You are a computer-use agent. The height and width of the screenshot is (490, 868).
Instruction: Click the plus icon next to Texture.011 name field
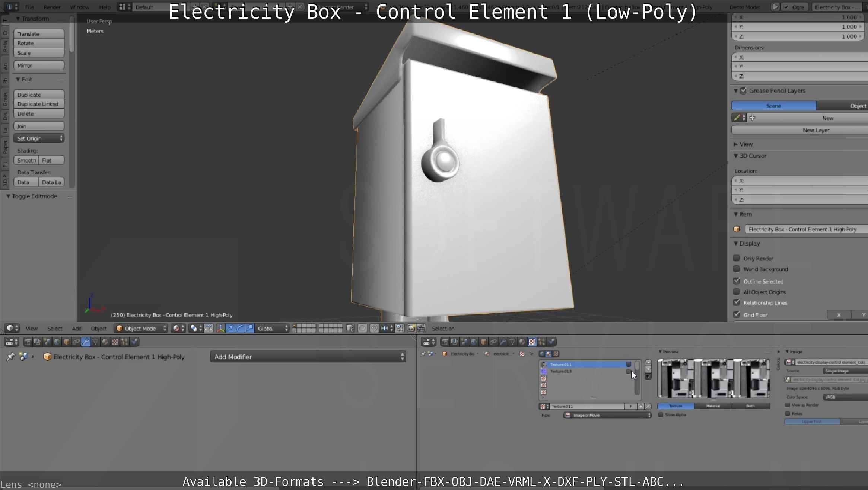pyautogui.click(x=641, y=406)
